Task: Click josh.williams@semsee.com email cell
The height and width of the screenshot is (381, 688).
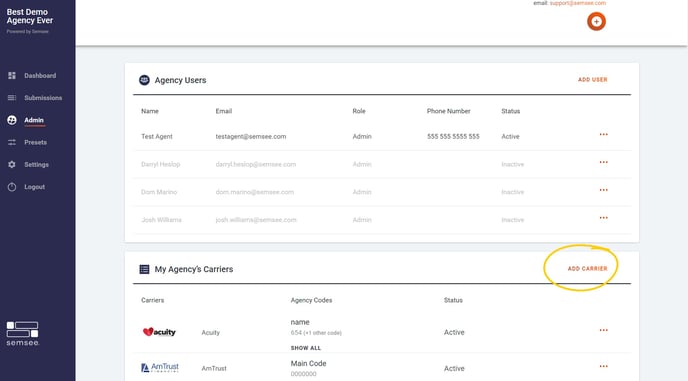Action: pyautogui.click(x=256, y=219)
